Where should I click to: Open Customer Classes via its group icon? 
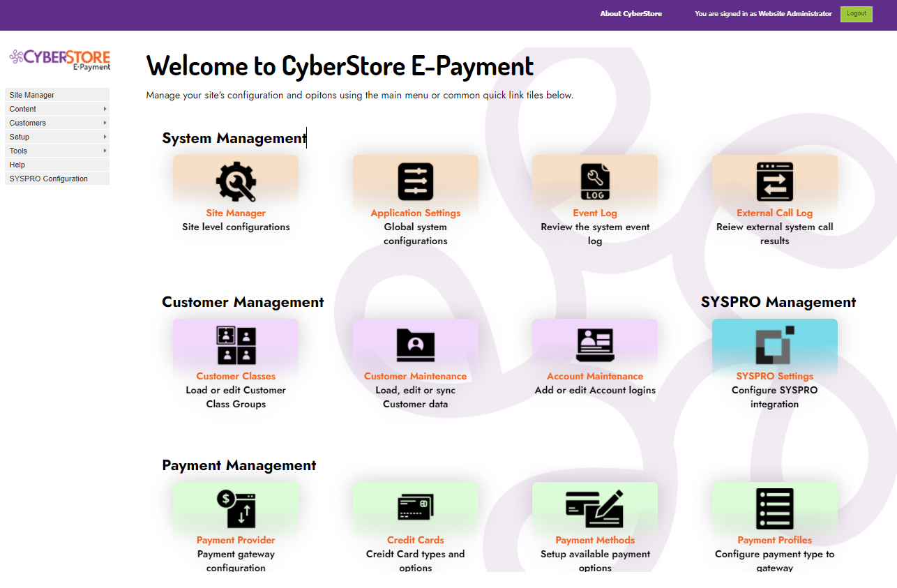tap(235, 345)
